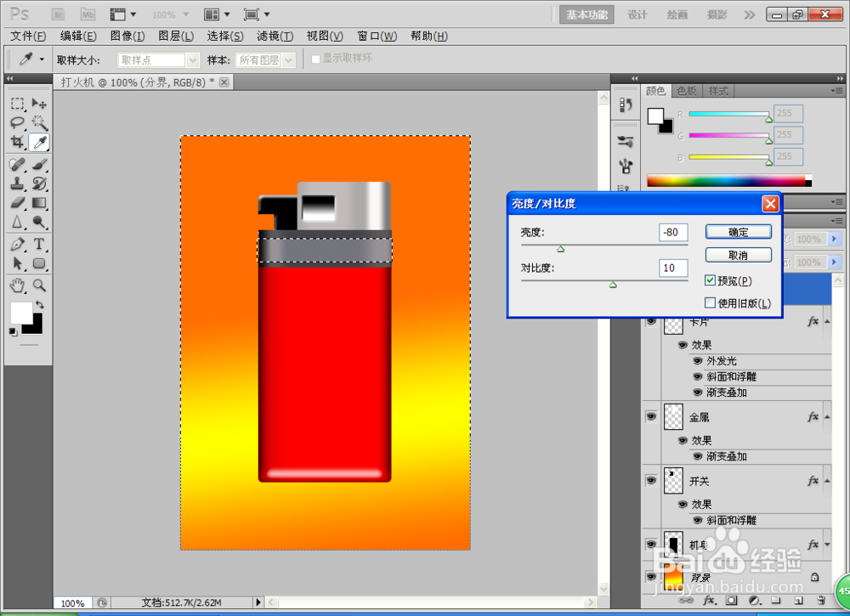The image size is (850, 616).
Task: Click the 对比度 slider handle
Action: point(613,285)
